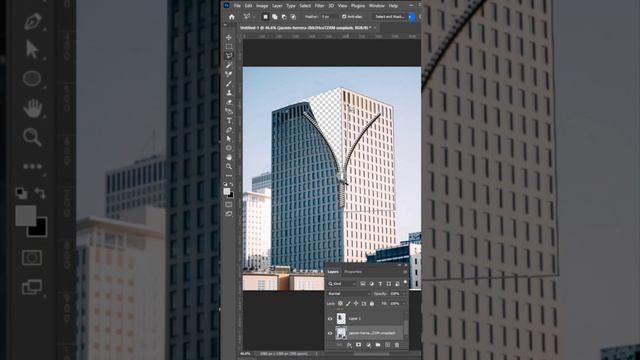Choose Intersect with selection mode
This screenshot has width=640, height=360.
point(293,17)
